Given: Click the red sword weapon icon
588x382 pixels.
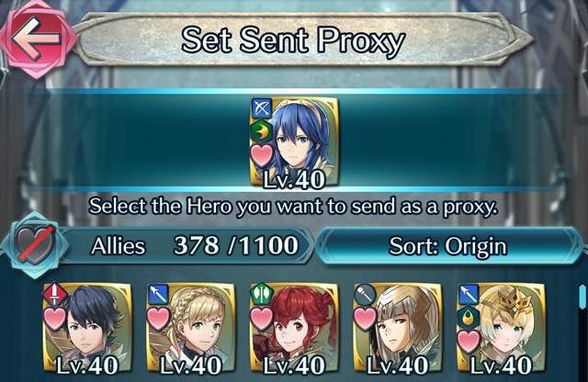Looking at the screenshot, I should pyautogui.click(x=55, y=294).
